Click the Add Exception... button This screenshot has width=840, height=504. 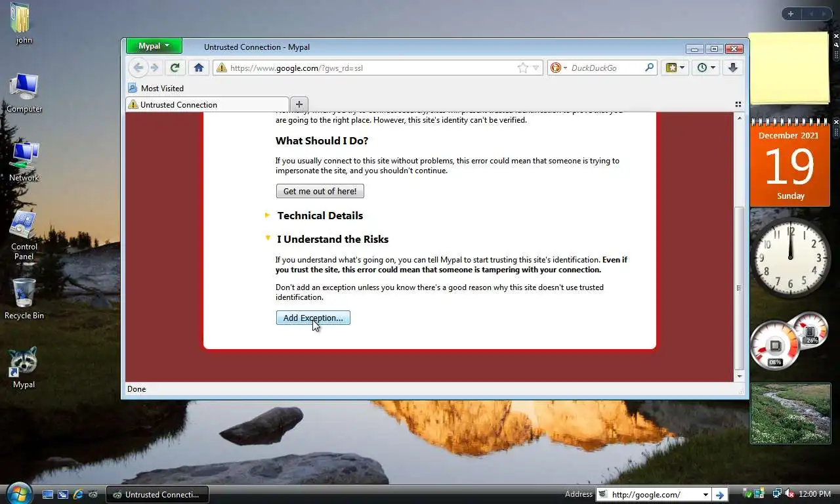pyautogui.click(x=313, y=318)
